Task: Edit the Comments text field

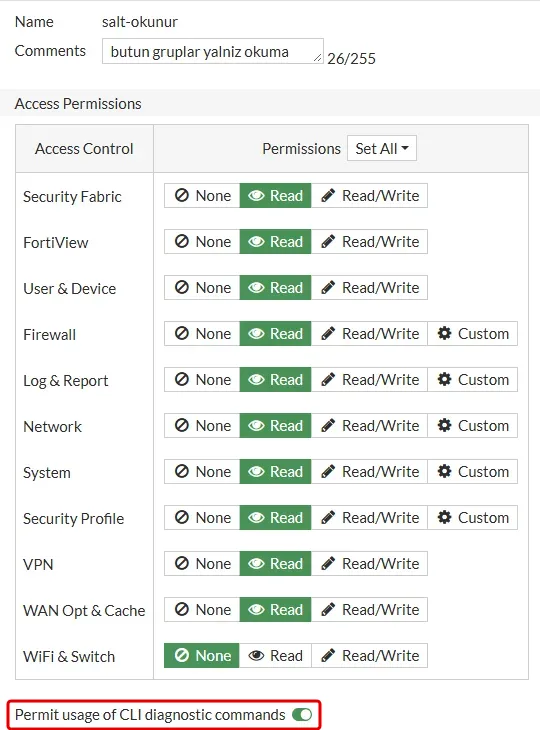Action: coord(213,51)
